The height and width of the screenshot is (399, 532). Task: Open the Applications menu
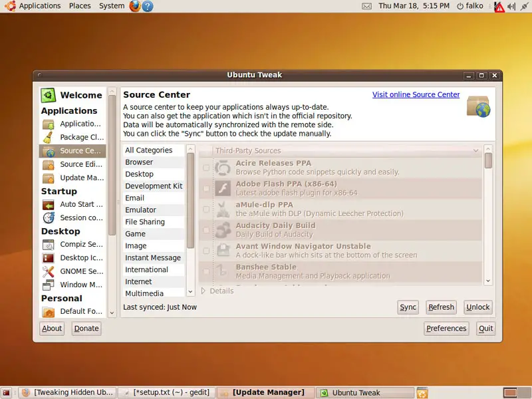39,6
